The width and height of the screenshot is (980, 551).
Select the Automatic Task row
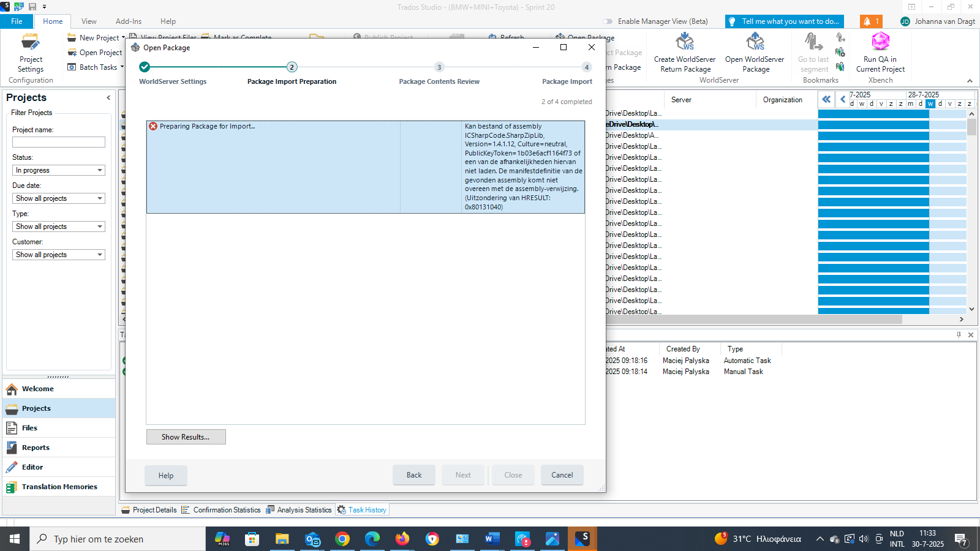coord(747,361)
